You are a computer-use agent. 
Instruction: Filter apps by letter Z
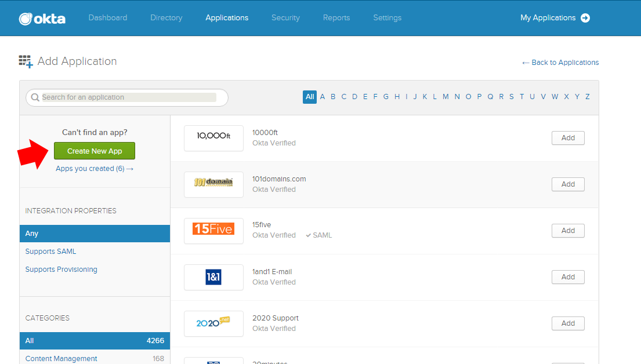click(588, 97)
